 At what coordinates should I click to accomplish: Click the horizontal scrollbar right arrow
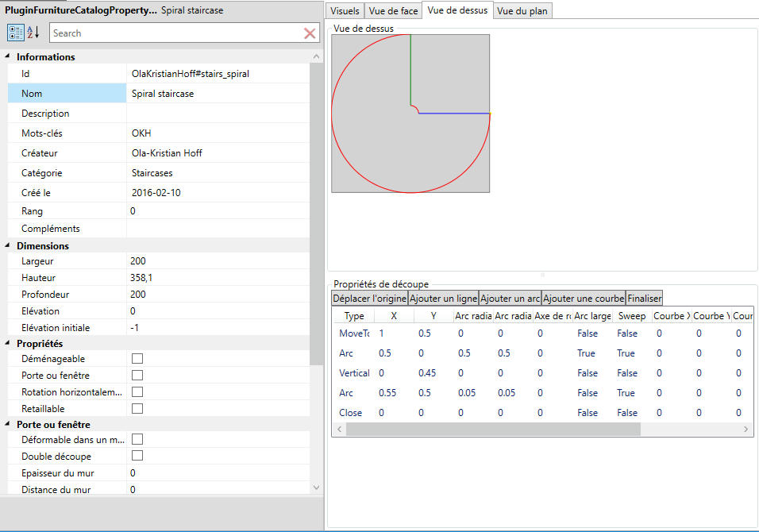click(x=746, y=429)
